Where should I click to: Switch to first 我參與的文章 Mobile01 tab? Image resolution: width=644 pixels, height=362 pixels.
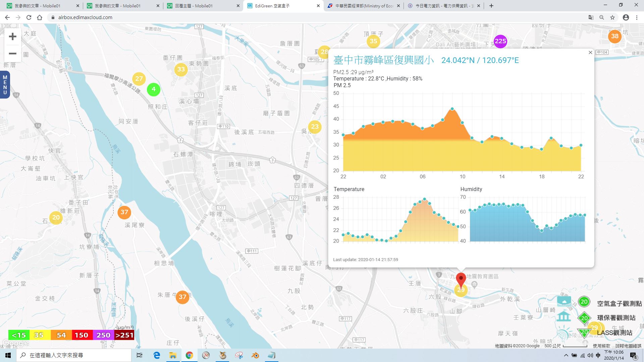pos(43,6)
